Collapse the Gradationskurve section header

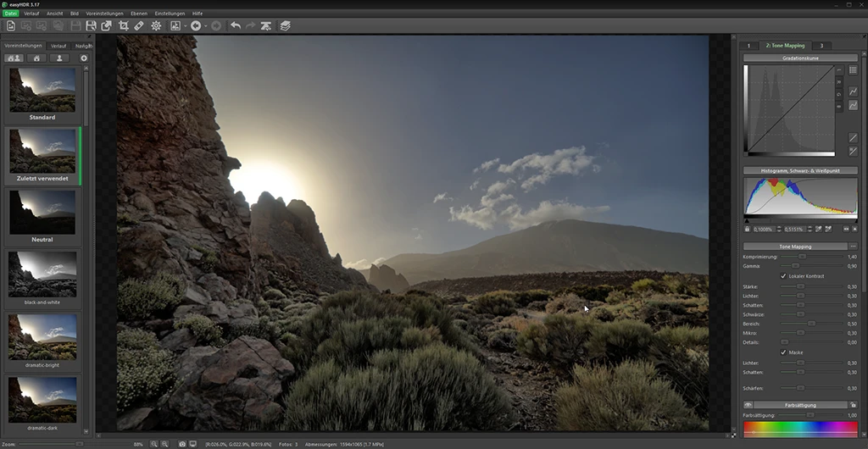pos(801,58)
